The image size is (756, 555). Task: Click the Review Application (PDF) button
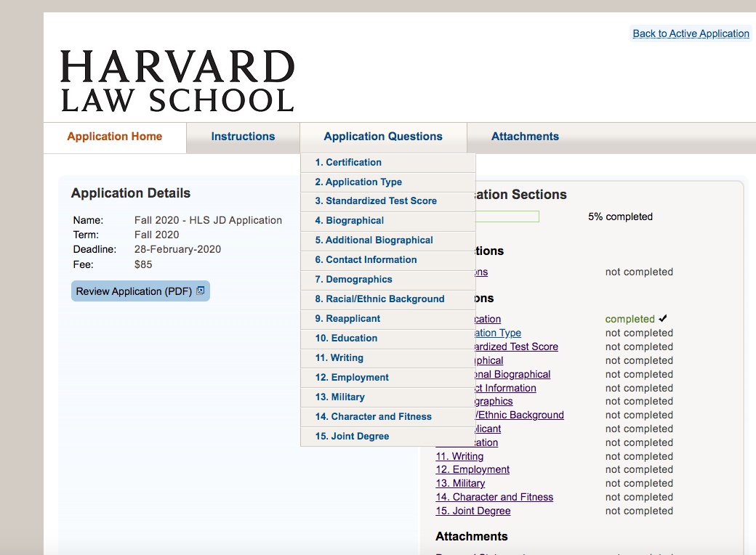[x=140, y=291]
